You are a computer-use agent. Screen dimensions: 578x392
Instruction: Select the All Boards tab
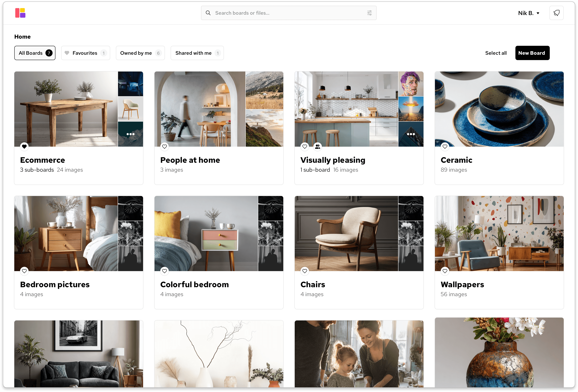point(35,53)
